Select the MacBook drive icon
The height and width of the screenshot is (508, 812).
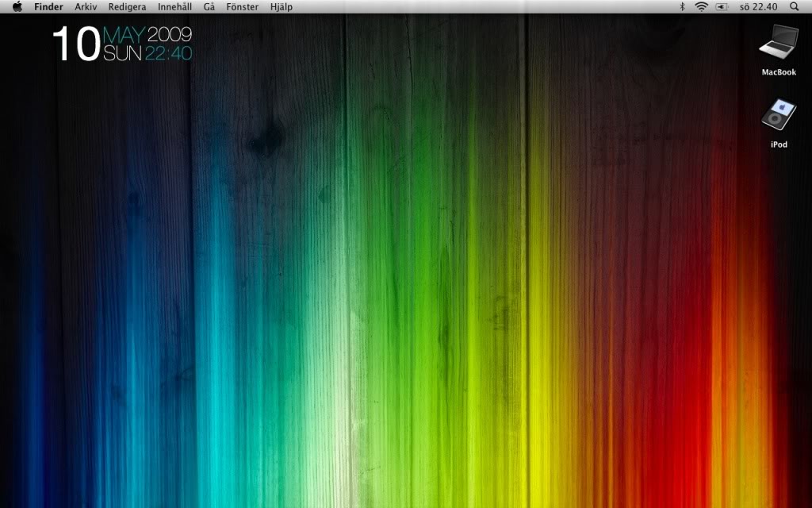click(x=778, y=42)
